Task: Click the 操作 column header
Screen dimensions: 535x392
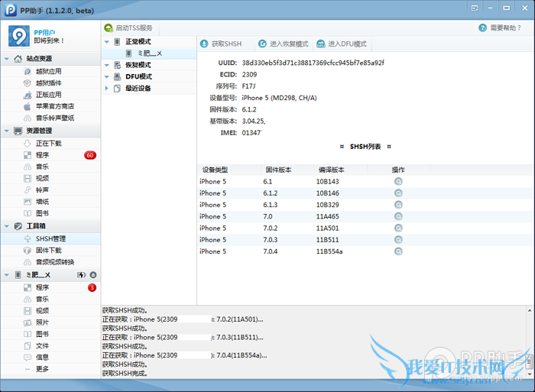Action: click(398, 170)
